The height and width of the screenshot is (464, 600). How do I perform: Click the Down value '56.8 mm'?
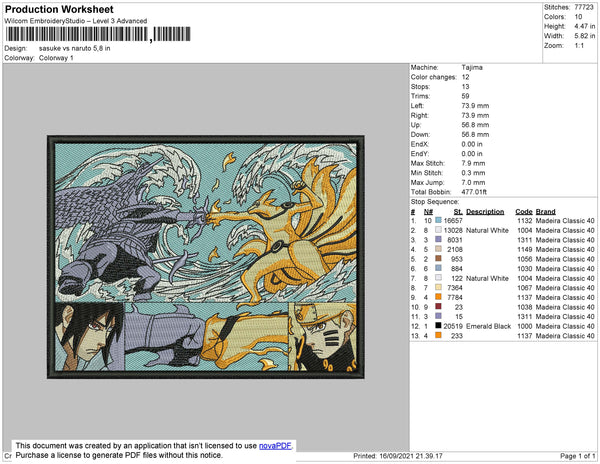click(x=475, y=135)
